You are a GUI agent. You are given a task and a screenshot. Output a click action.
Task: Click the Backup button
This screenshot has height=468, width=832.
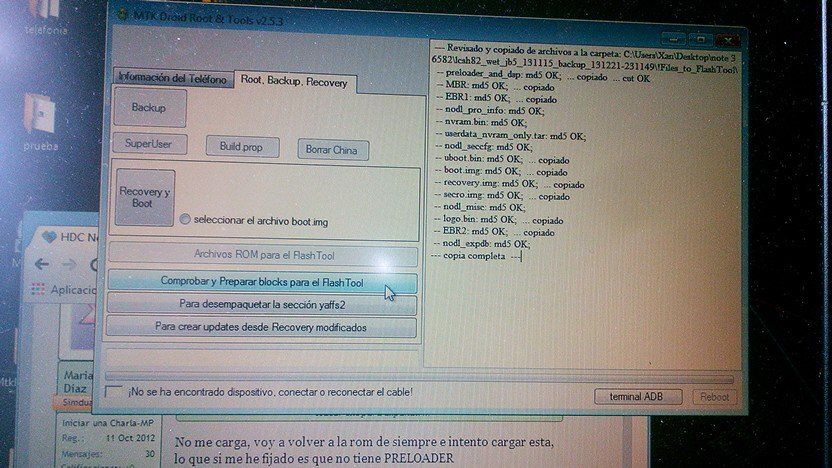[149, 108]
